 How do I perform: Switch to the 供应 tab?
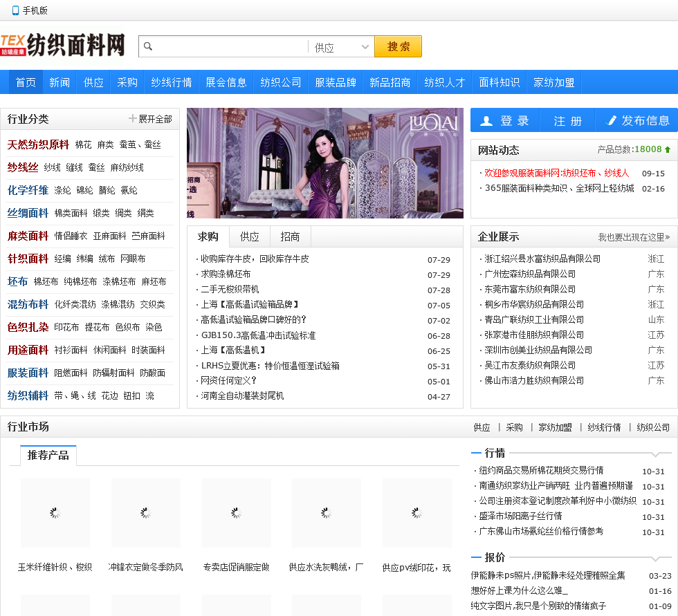tap(250, 236)
